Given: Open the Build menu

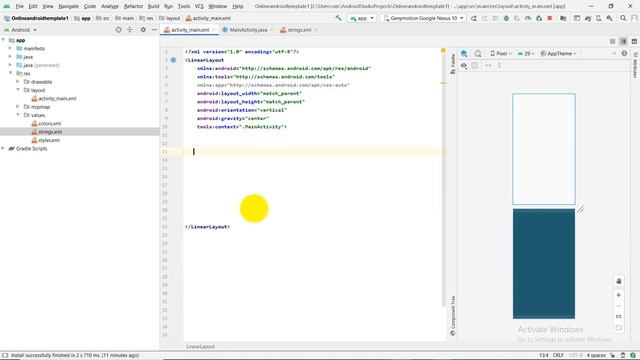Looking at the screenshot, I should 153,6.
